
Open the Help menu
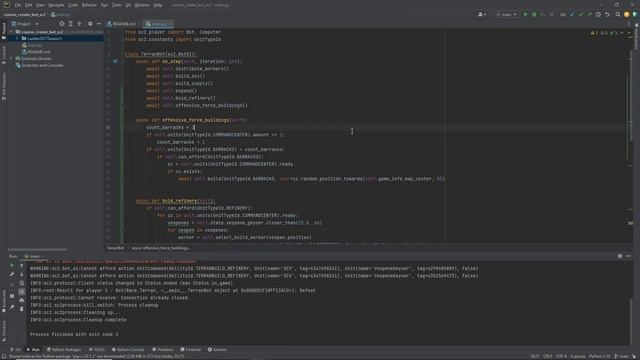pyautogui.click(x=158, y=5)
